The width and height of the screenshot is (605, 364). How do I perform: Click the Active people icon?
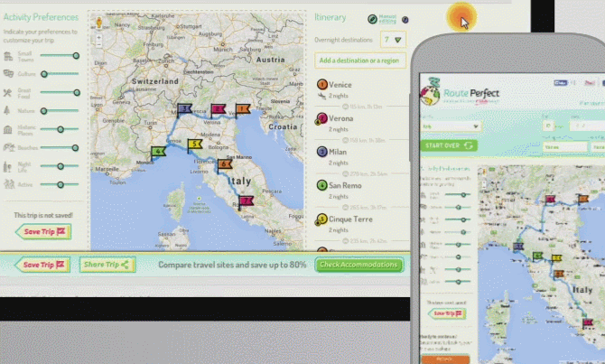pos(9,184)
